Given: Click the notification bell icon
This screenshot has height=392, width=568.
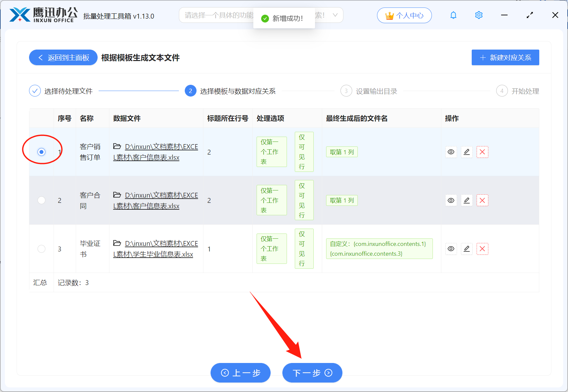Looking at the screenshot, I should click(x=453, y=15).
